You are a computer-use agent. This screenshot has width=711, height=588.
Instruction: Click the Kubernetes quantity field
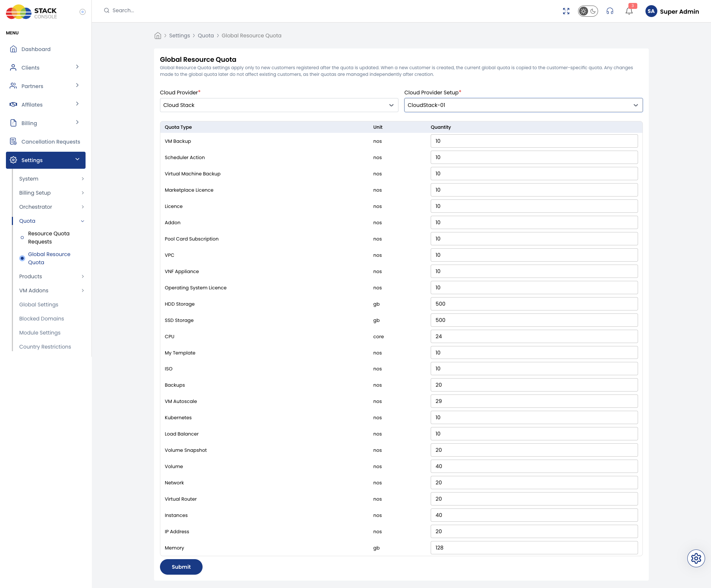click(x=534, y=417)
